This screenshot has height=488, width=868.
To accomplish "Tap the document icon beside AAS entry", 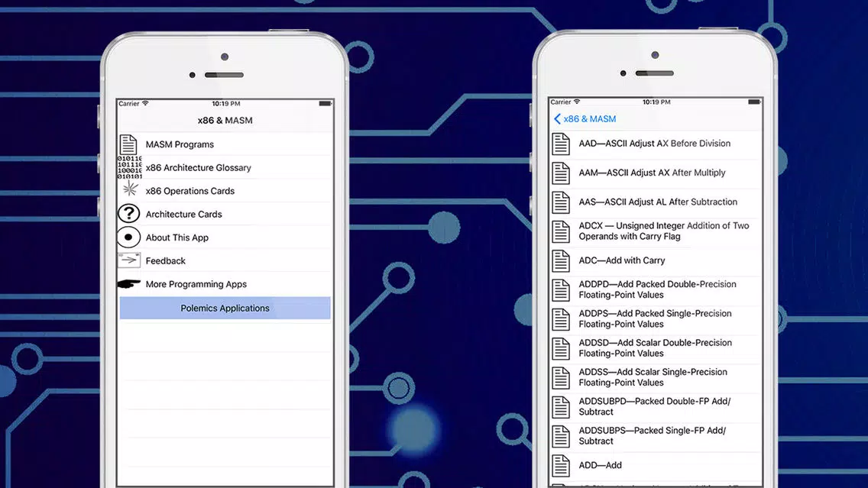I will 561,202.
